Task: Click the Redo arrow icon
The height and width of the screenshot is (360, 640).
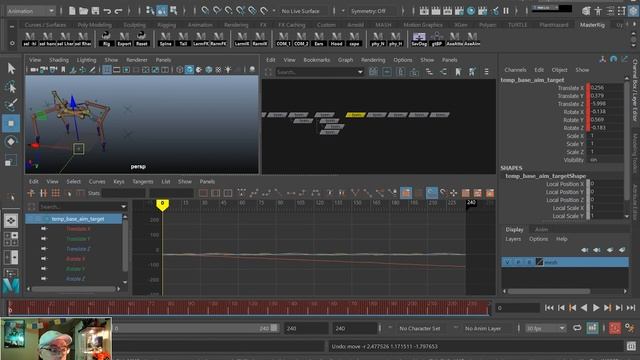Action: [x=118, y=11]
